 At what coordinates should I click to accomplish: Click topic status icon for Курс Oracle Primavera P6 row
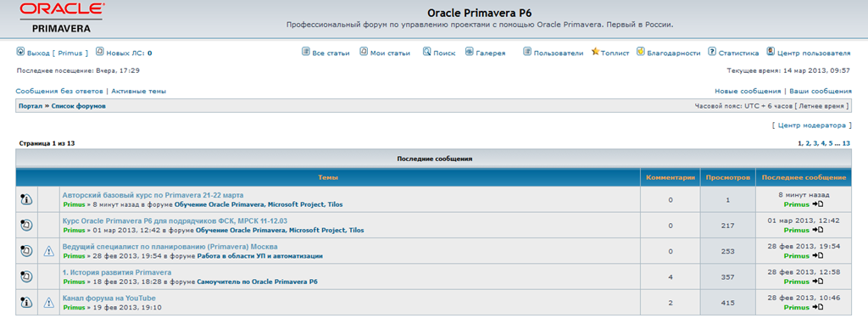point(26,226)
